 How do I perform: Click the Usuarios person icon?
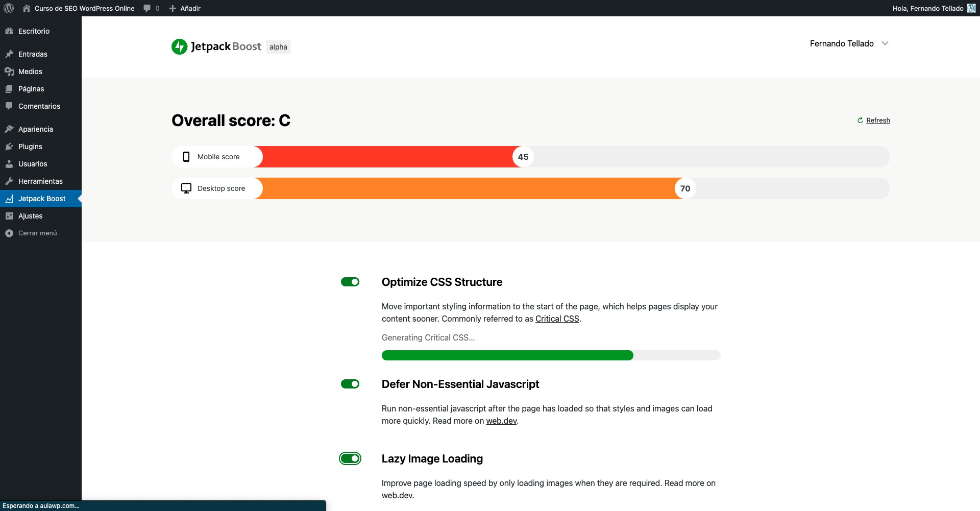[x=9, y=164]
